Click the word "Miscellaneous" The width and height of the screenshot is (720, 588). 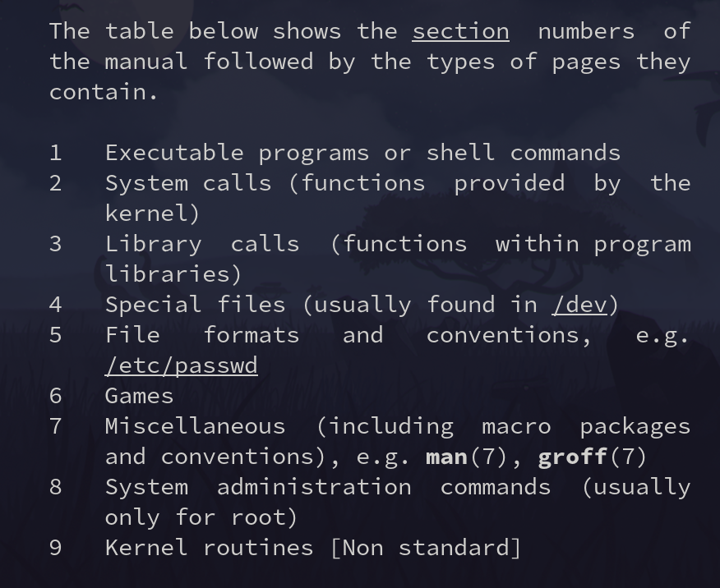(195, 426)
